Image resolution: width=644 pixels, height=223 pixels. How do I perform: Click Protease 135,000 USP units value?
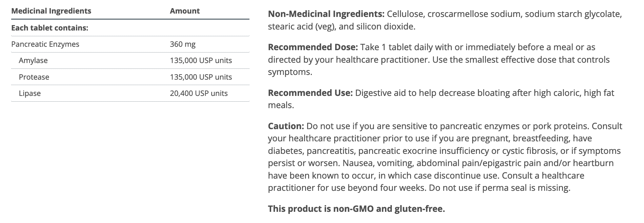point(201,77)
